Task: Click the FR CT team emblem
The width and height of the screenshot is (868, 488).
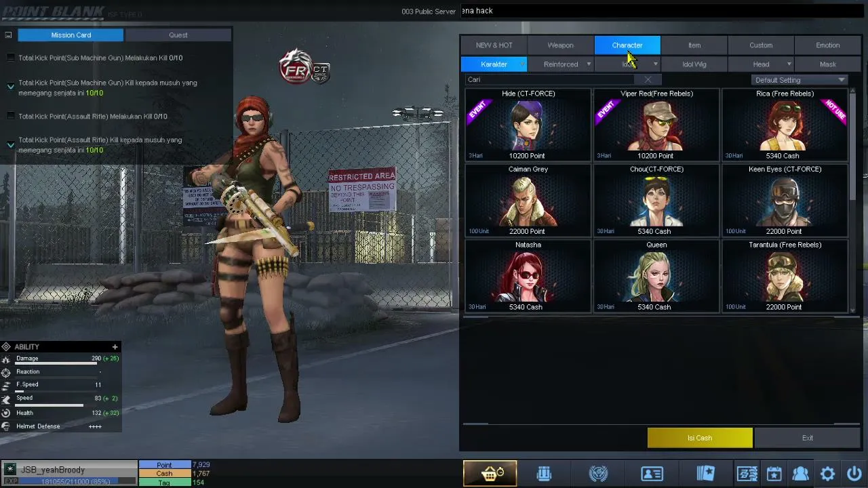Action: coord(304,67)
